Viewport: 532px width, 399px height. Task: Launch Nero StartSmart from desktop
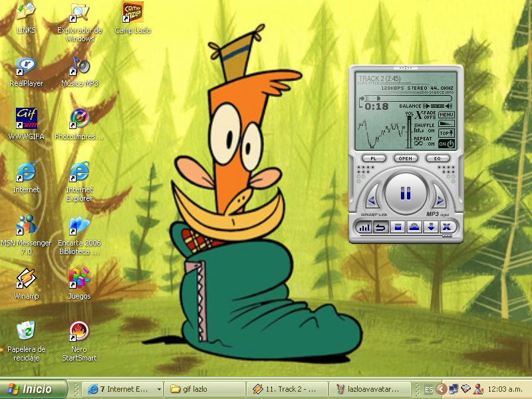coord(79,341)
